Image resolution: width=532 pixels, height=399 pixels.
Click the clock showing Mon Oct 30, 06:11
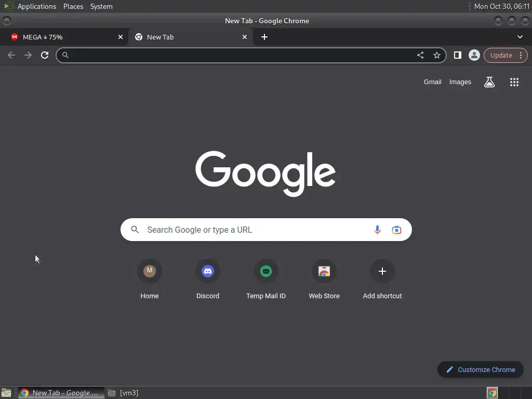point(501,6)
